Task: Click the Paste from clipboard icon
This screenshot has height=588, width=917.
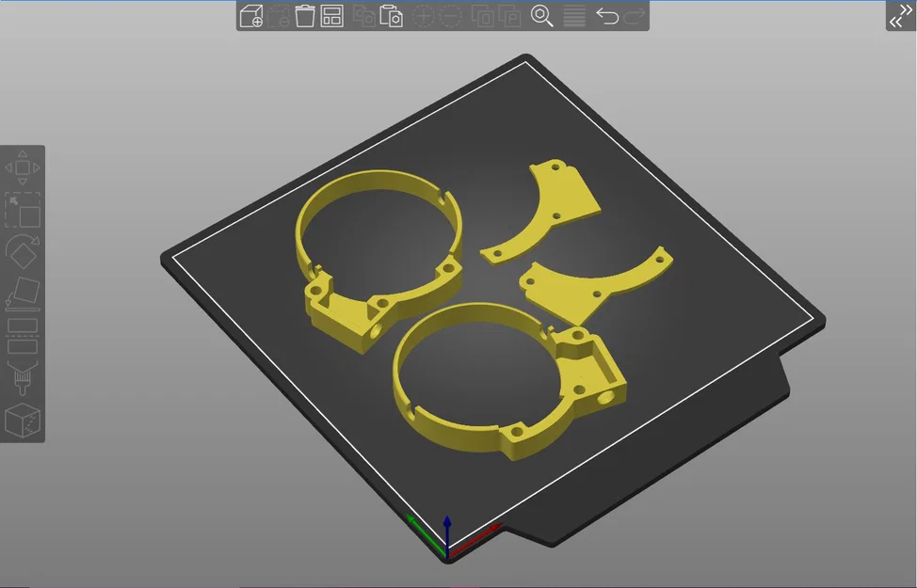Action: [x=391, y=16]
